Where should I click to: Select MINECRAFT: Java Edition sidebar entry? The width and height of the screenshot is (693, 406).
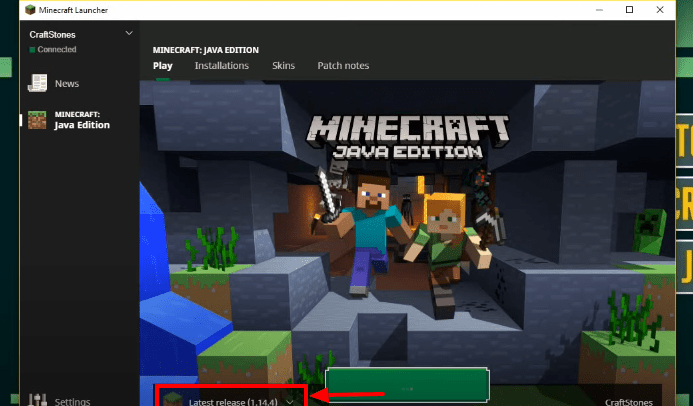[80, 120]
